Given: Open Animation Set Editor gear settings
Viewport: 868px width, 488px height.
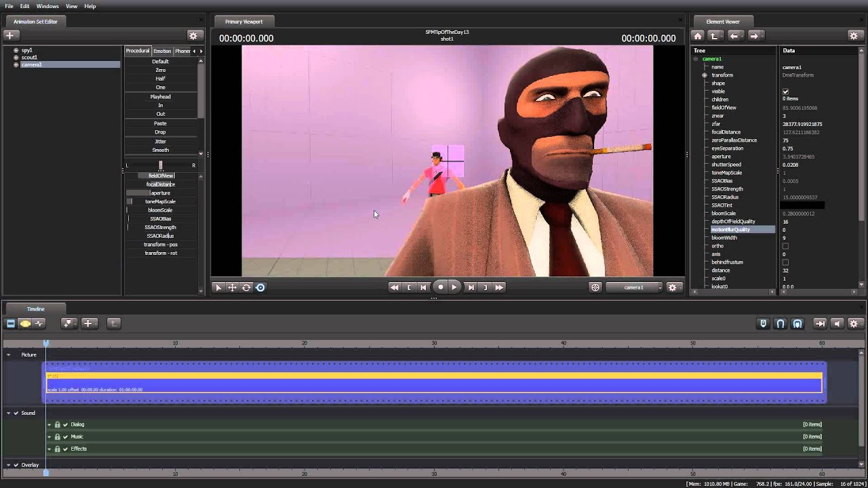Looking at the screenshot, I should click(194, 35).
